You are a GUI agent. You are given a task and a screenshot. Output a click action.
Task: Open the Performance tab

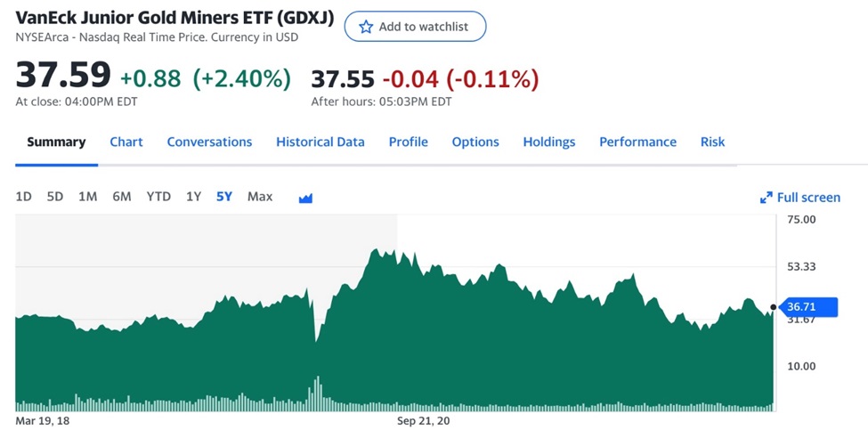[x=637, y=142]
